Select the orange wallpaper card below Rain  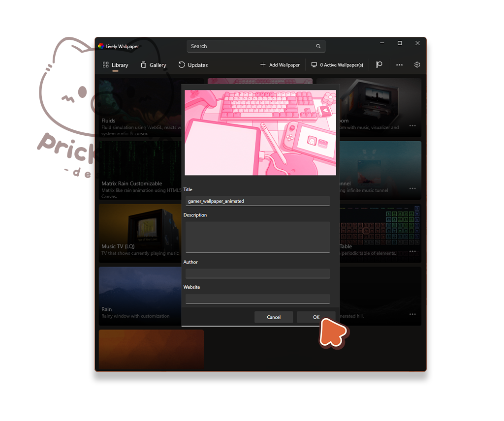(x=151, y=350)
